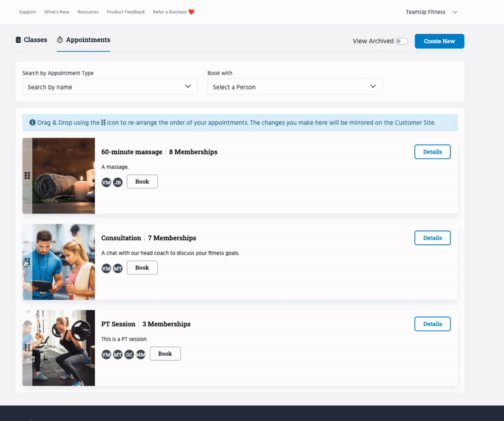The width and height of the screenshot is (504, 421).
Task: Select the Appointments tab
Action: click(83, 40)
